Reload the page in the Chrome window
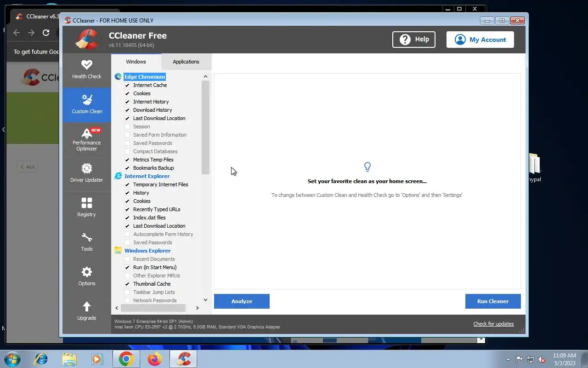 (46, 33)
